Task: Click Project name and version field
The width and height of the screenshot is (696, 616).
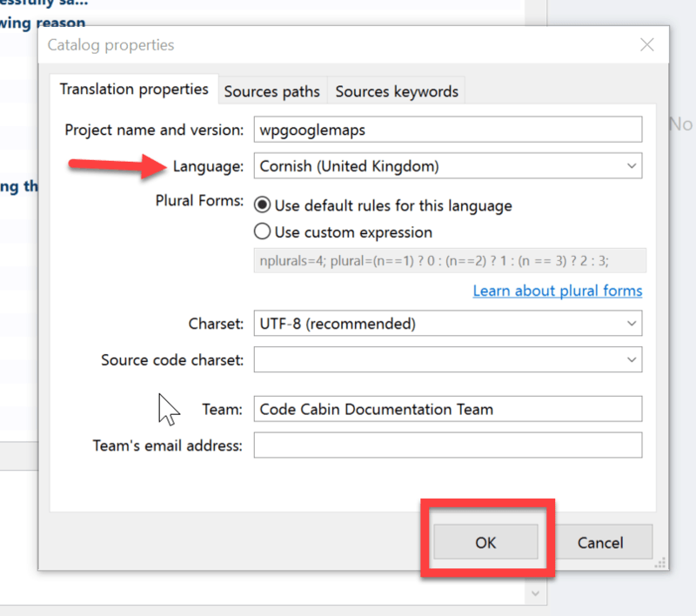Action: pyautogui.click(x=447, y=130)
